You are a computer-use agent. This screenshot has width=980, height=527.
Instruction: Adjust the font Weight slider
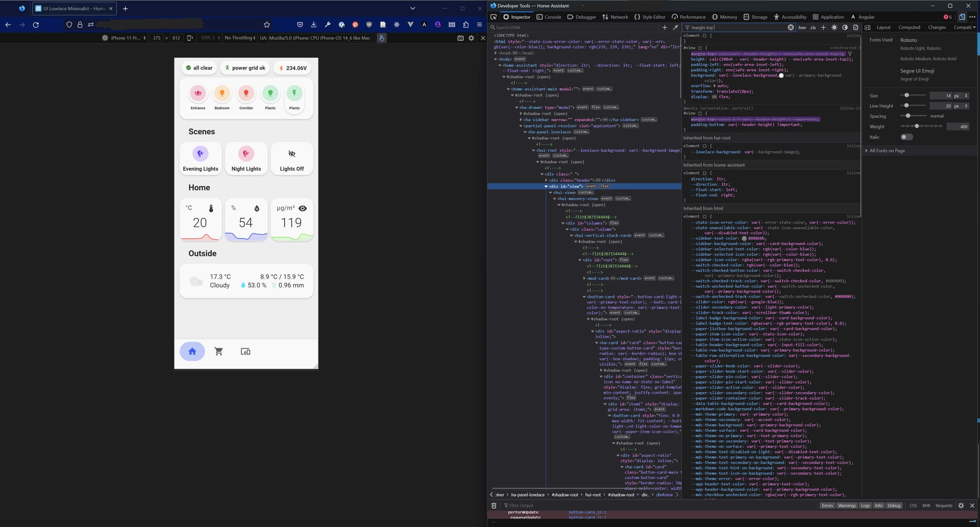tap(917, 126)
